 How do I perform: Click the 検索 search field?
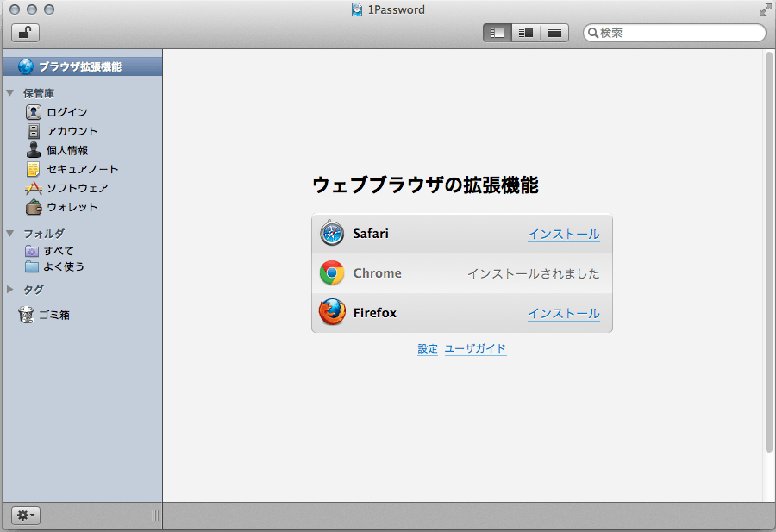click(679, 33)
